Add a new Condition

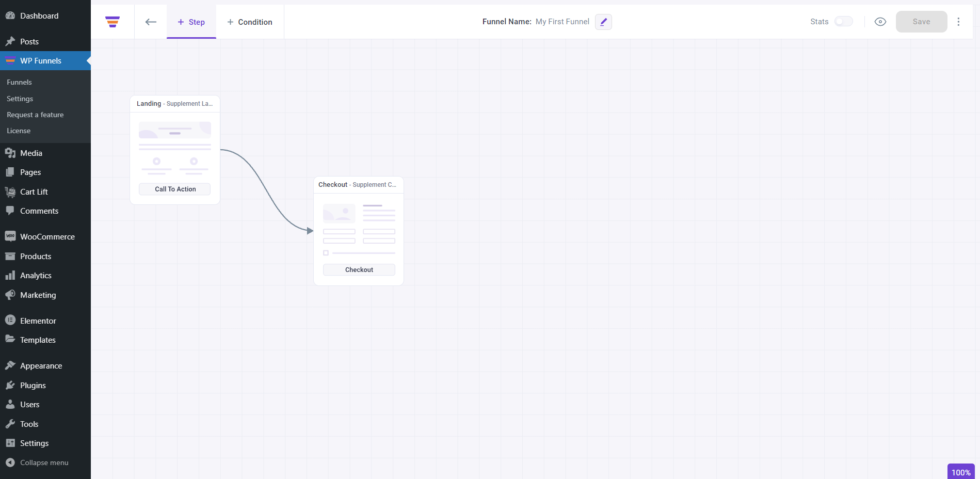[x=250, y=22]
